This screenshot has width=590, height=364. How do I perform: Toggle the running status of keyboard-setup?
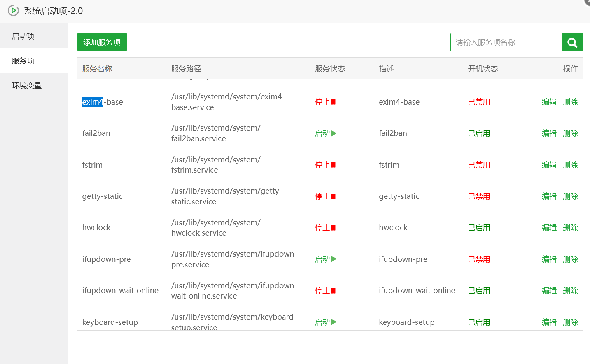coord(326,322)
